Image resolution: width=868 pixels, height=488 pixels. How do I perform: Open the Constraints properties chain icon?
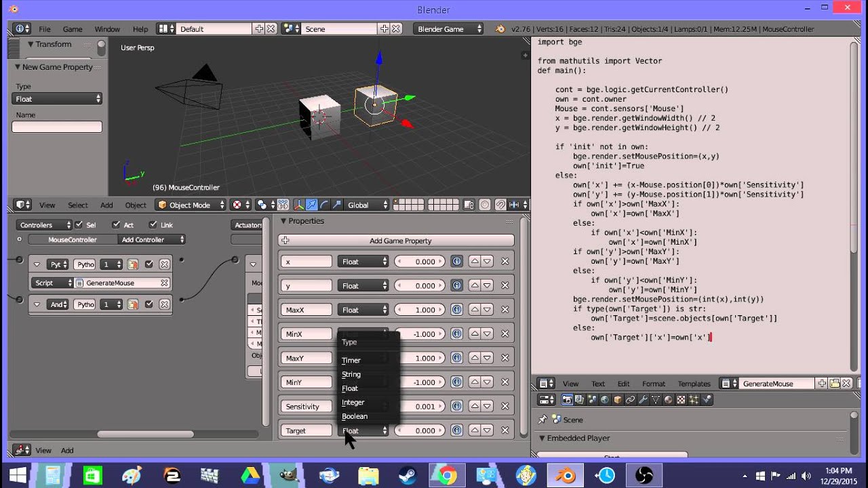(630, 400)
